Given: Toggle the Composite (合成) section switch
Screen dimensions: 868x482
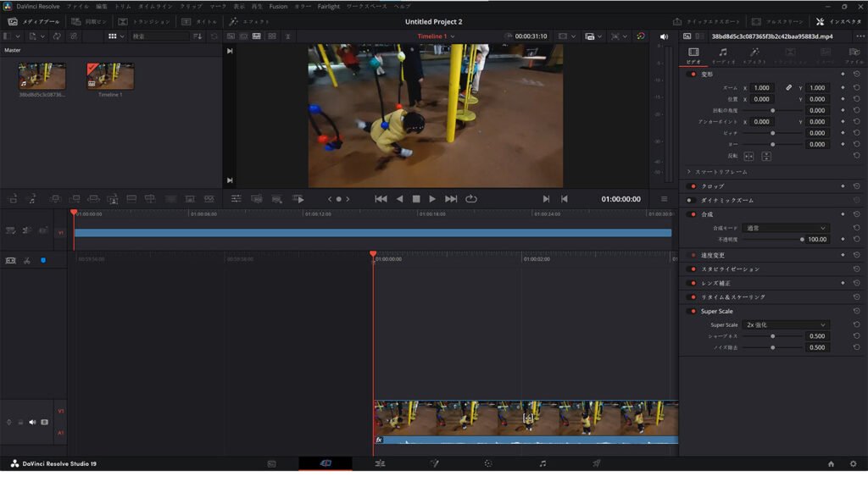Looking at the screenshot, I should 693,214.
